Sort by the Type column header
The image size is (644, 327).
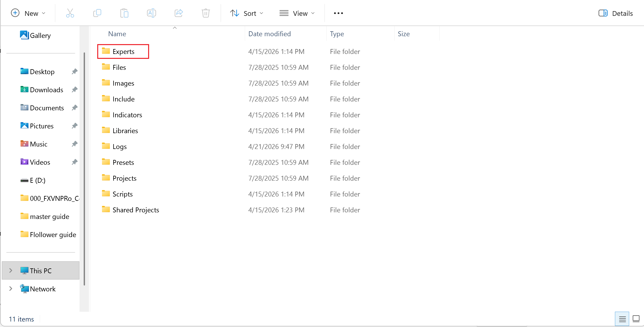[x=337, y=34]
